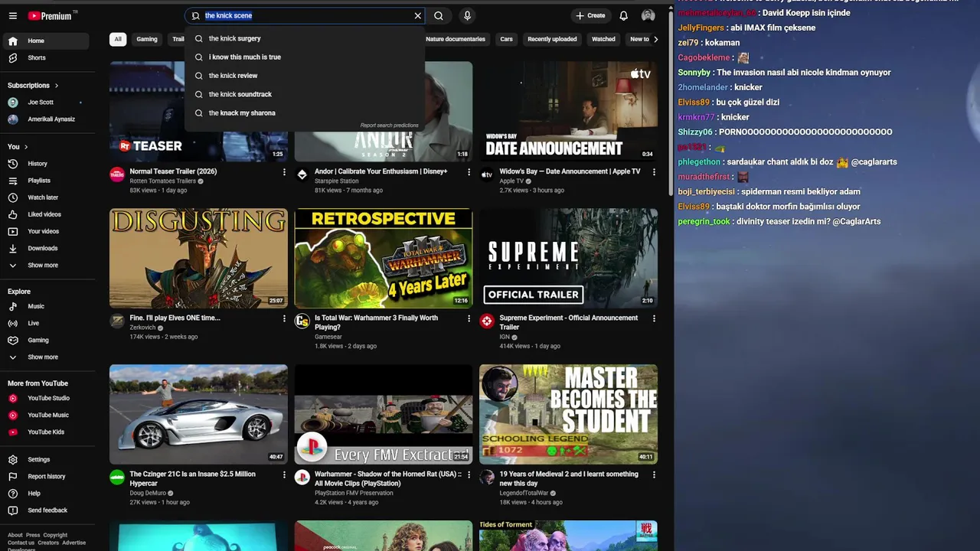Select the All filter chip
The width and height of the screenshot is (980, 551).
(118, 39)
